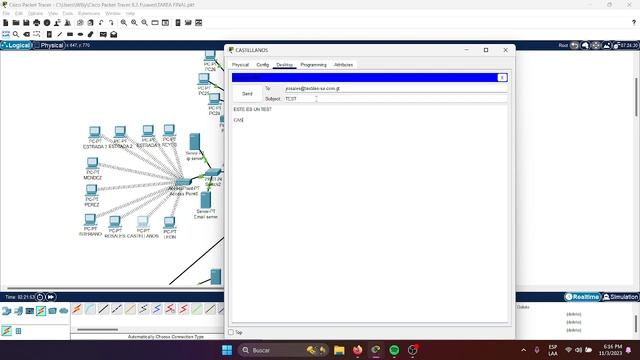Open Firefox from the taskbar

[358, 350]
